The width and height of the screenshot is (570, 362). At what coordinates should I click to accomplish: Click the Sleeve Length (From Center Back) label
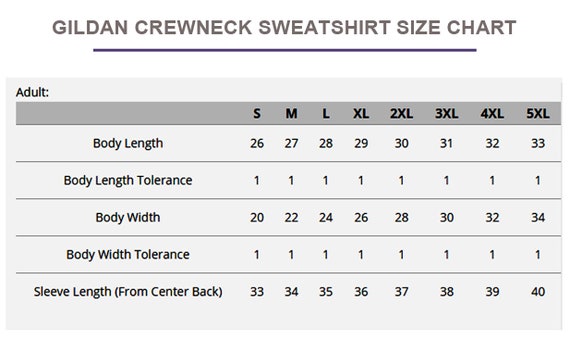coord(128,292)
